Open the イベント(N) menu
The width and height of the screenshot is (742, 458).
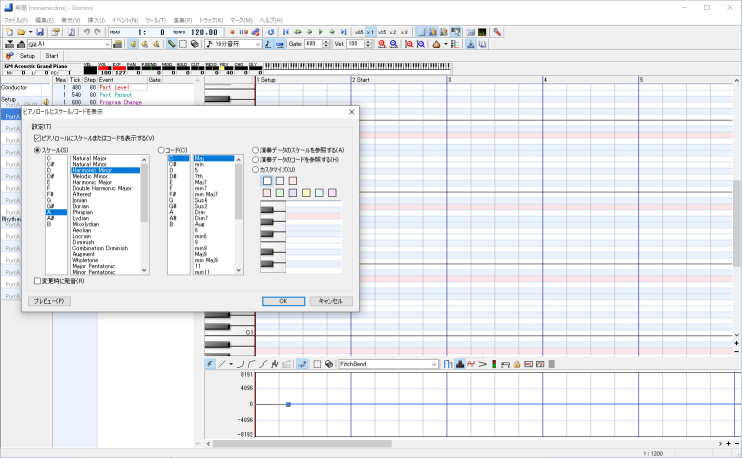coord(125,20)
